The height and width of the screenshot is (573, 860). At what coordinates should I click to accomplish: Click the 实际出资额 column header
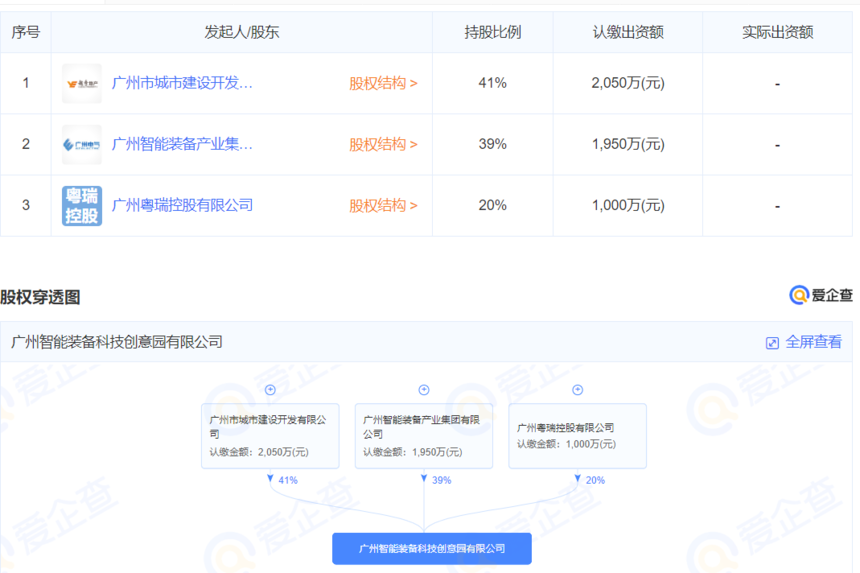coord(778,32)
